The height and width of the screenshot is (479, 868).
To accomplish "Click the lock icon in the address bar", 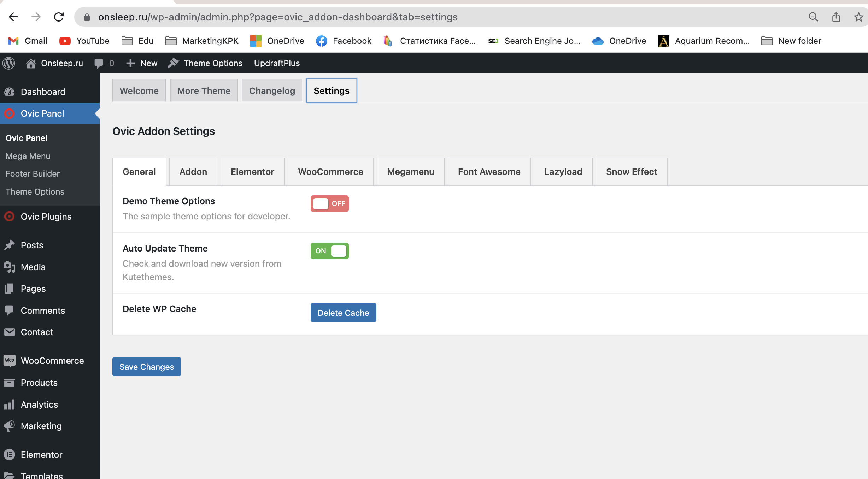I will (x=87, y=17).
